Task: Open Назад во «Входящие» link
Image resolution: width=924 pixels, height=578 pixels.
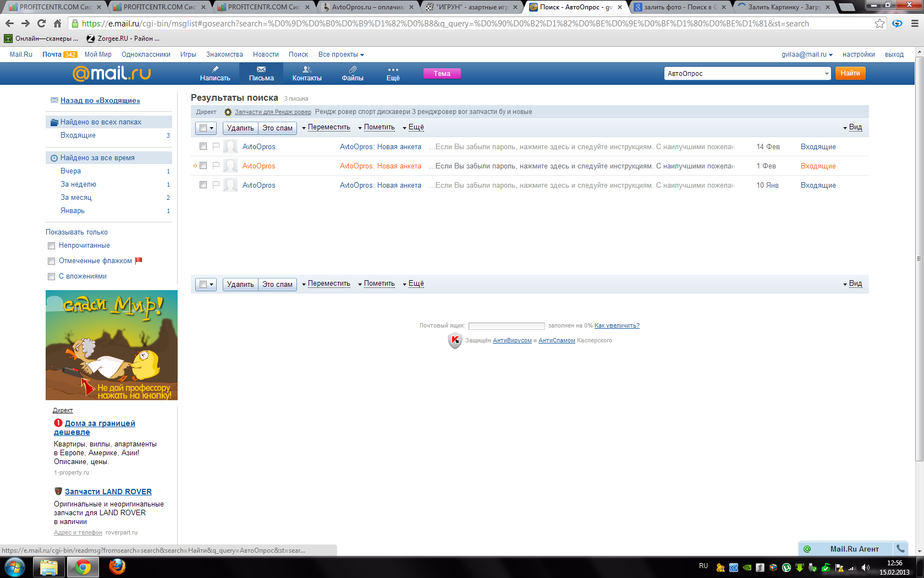Action: click(100, 100)
